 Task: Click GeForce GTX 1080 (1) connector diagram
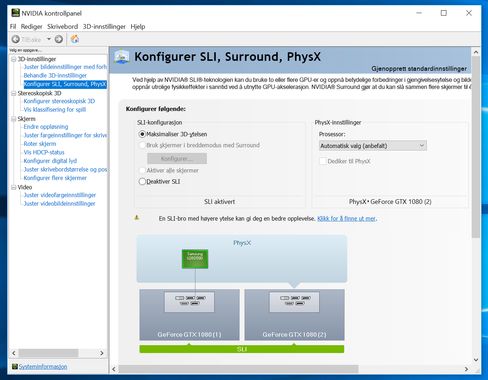pyautogui.click(x=189, y=302)
